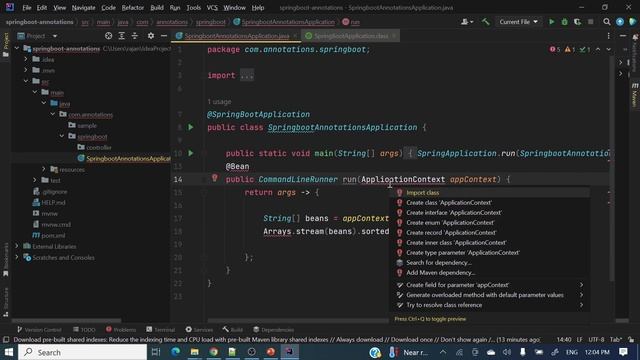Toggle Project tool window sidebar button
Screen dimensions: 640x360
6,45
